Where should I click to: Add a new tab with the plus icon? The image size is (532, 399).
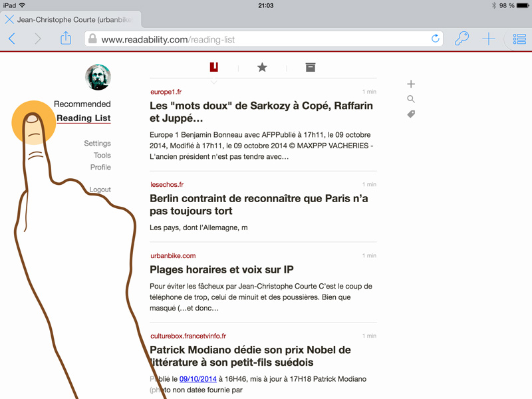click(489, 39)
